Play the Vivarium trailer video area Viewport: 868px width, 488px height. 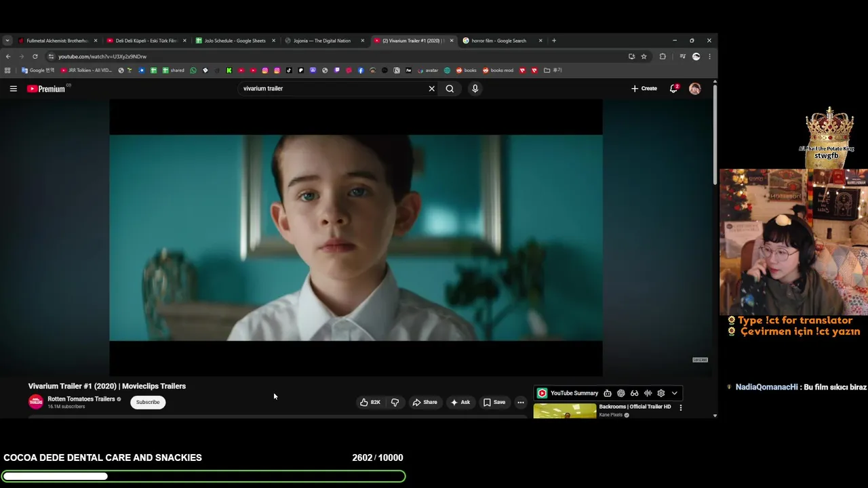[355, 237]
